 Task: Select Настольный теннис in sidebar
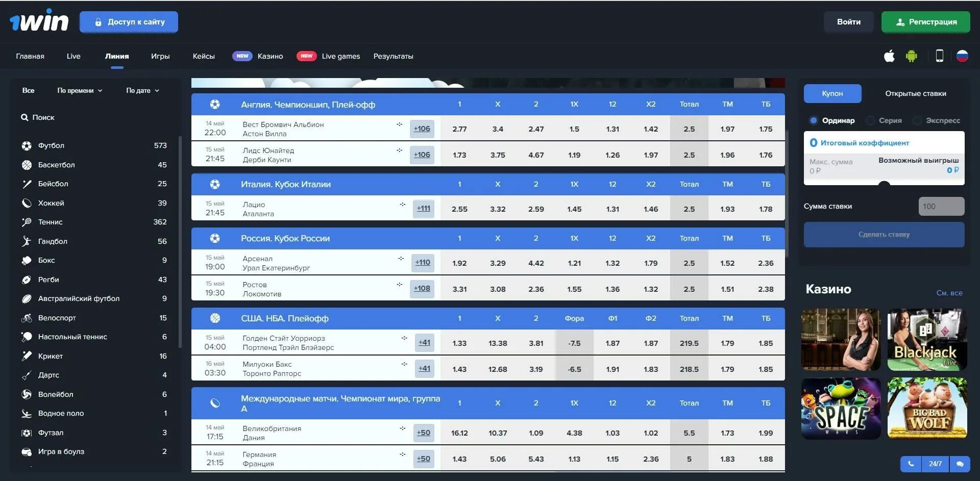click(94, 337)
